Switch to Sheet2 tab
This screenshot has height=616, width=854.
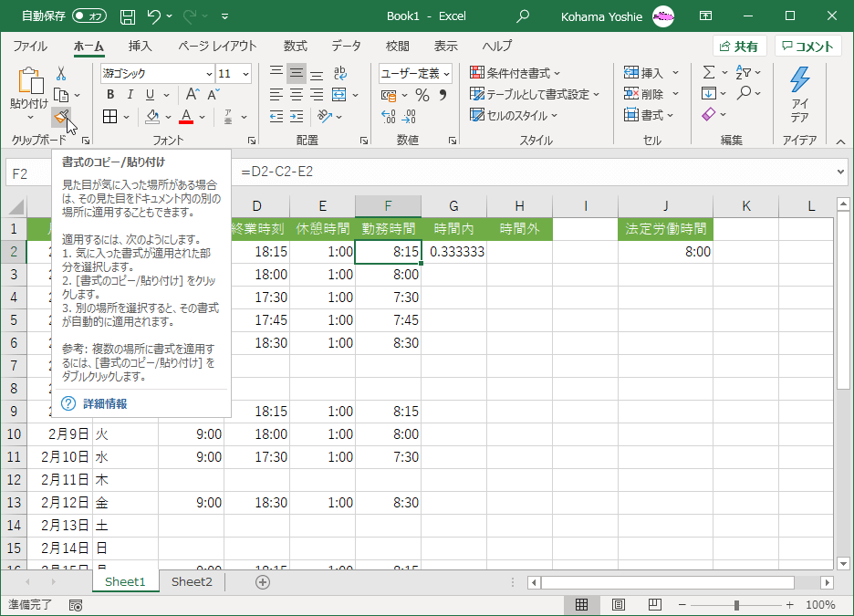pos(192,581)
